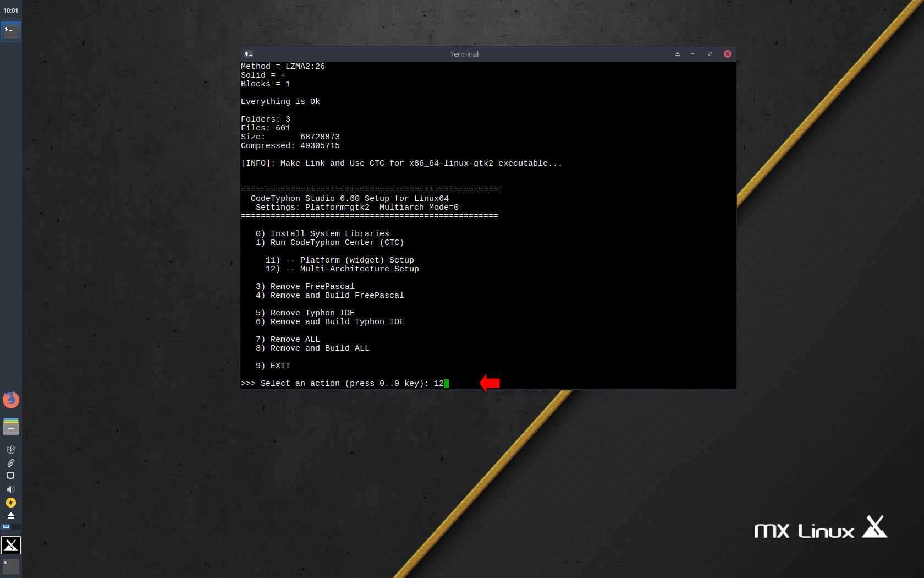Click the line '5) Remove Typhon IDE'

pos(305,313)
